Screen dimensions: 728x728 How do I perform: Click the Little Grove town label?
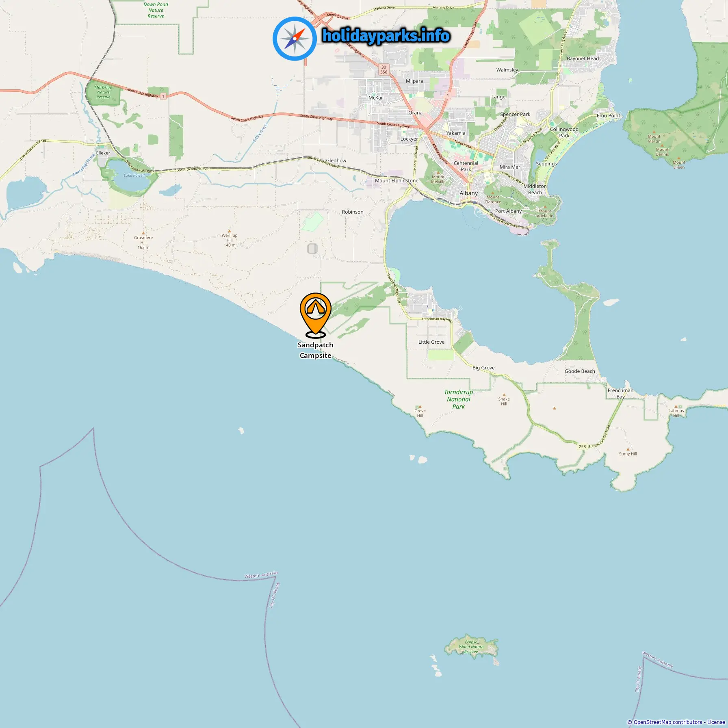(431, 342)
